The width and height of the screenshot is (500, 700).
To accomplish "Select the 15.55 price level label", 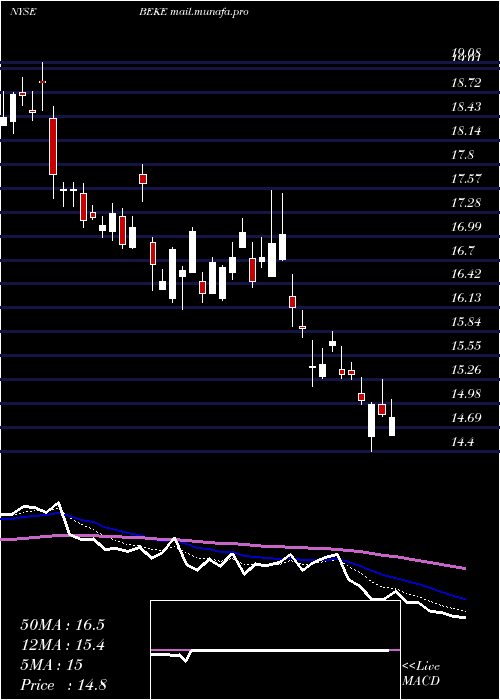I will point(467,346).
